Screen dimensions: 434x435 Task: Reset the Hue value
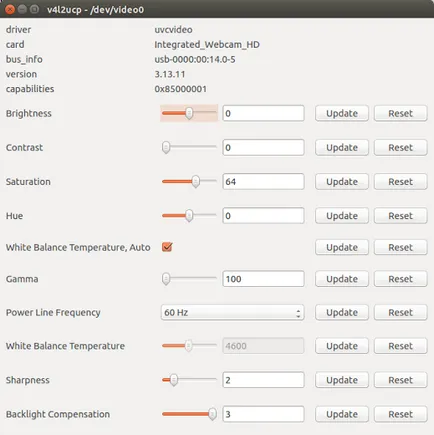(400, 216)
